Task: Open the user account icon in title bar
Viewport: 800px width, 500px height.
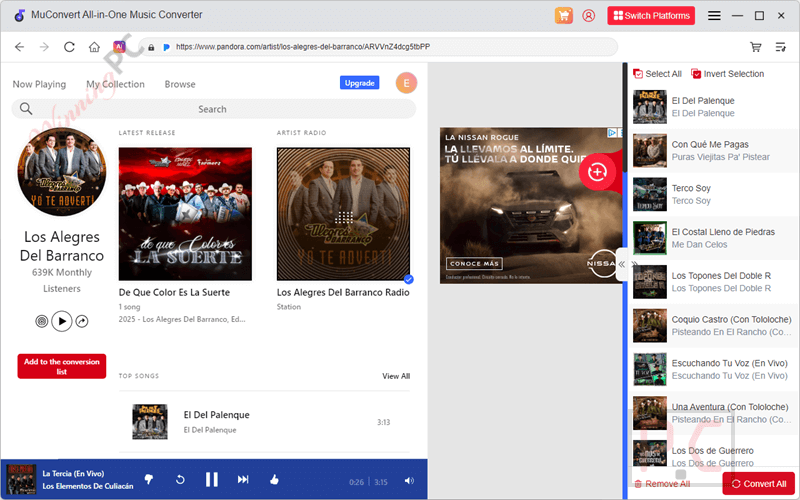Action: (x=589, y=15)
